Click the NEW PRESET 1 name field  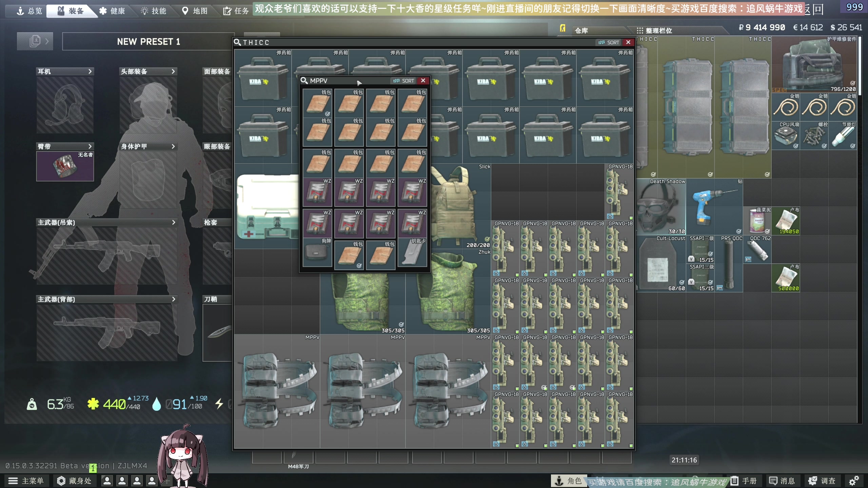tap(149, 41)
